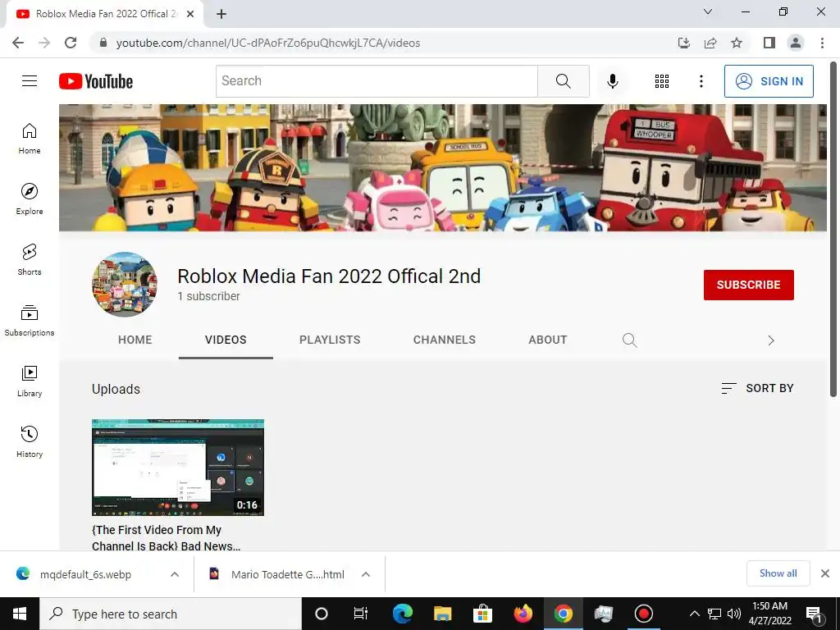Click the Sign In button
The height and width of the screenshot is (630, 840).
point(769,81)
